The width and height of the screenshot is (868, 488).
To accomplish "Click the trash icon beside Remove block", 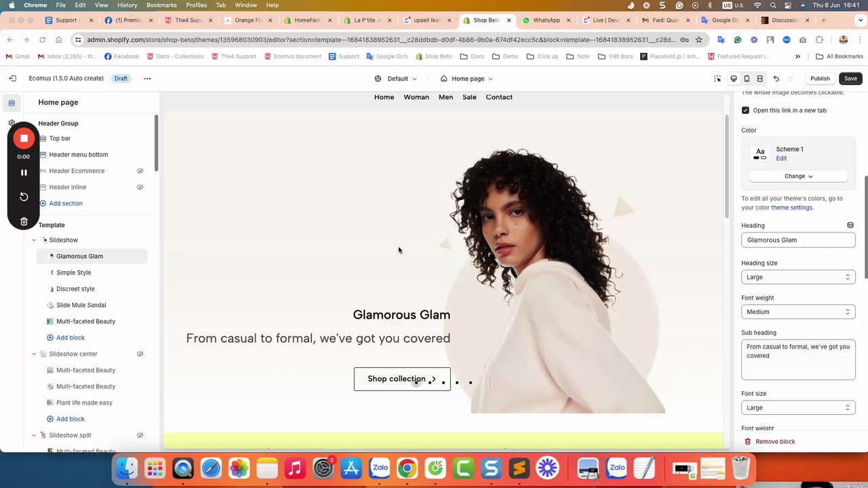I will point(747,442).
